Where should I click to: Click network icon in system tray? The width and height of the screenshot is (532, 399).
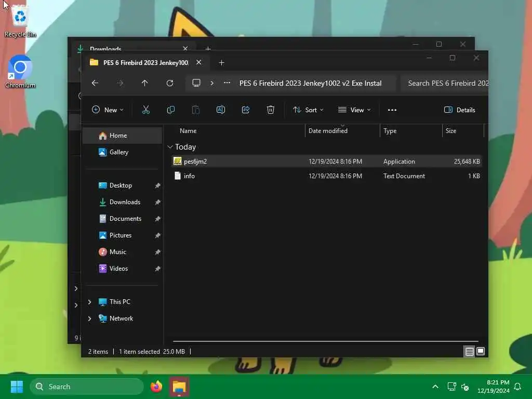pos(451,387)
